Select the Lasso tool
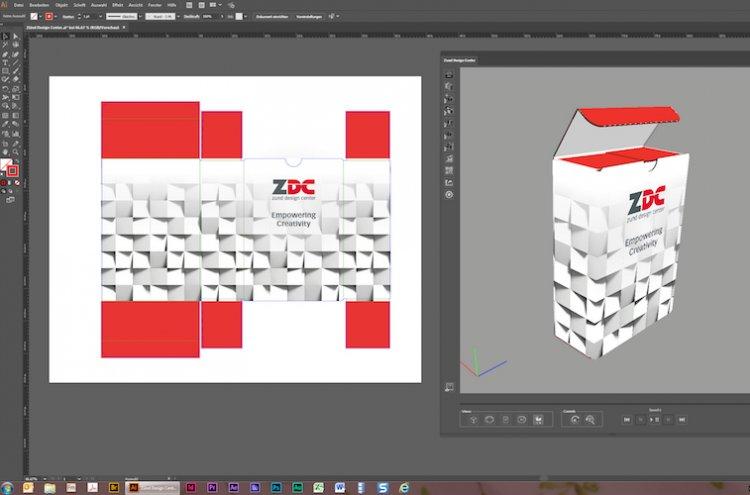 pyautogui.click(x=15, y=44)
